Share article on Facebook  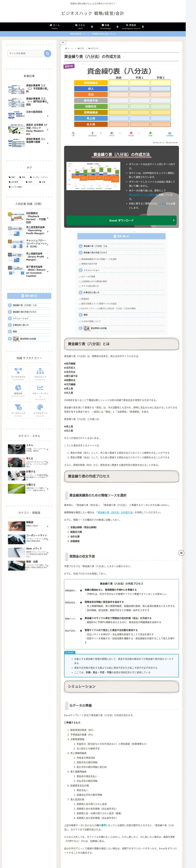point(92,134)
